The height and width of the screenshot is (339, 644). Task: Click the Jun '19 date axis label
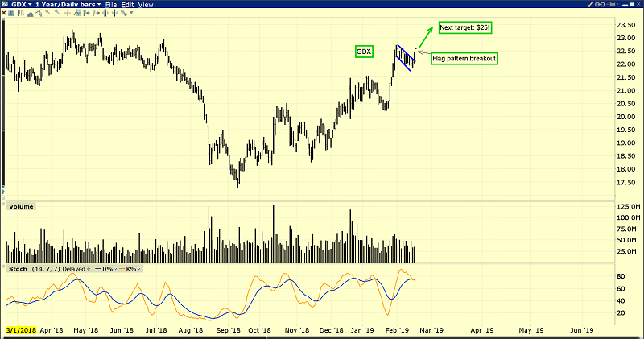[x=581, y=330]
